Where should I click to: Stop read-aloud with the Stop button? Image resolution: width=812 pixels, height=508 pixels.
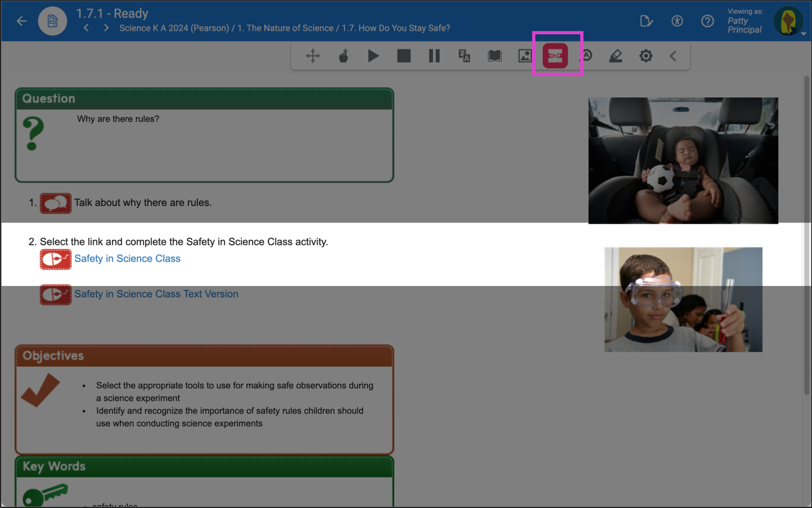tap(404, 56)
